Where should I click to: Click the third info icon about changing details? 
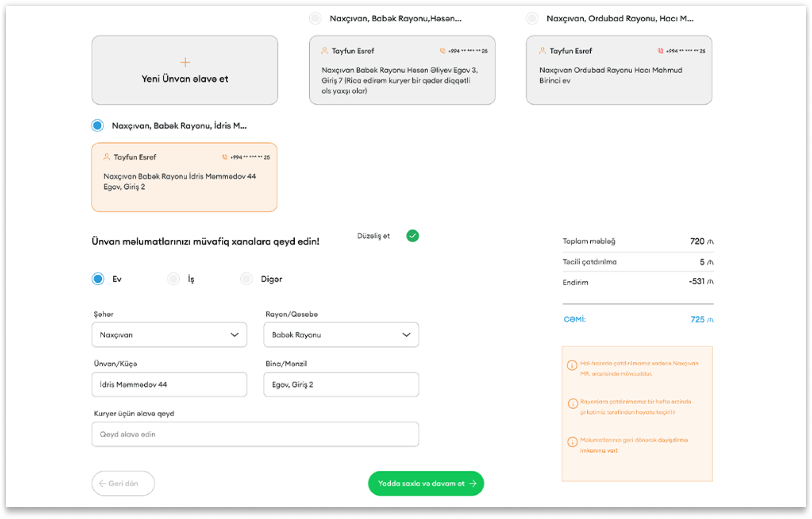coord(572,442)
